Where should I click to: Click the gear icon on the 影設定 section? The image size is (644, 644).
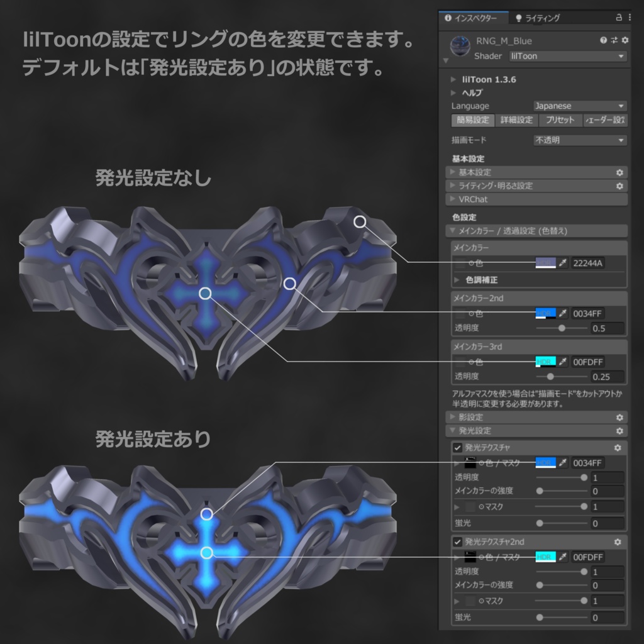click(619, 417)
